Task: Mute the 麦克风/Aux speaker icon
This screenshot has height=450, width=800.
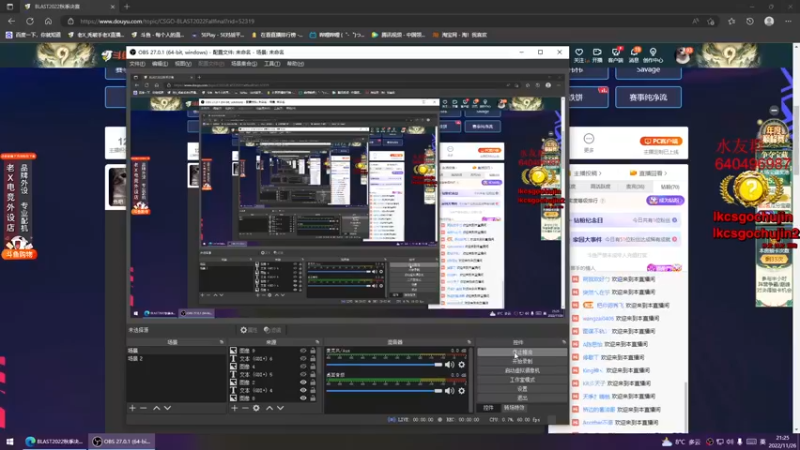Action: click(x=449, y=365)
